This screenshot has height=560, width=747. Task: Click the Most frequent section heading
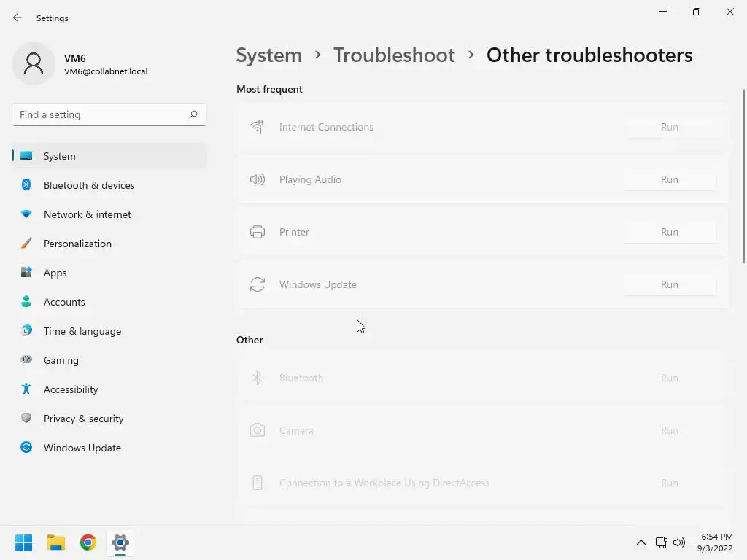click(269, 89)
